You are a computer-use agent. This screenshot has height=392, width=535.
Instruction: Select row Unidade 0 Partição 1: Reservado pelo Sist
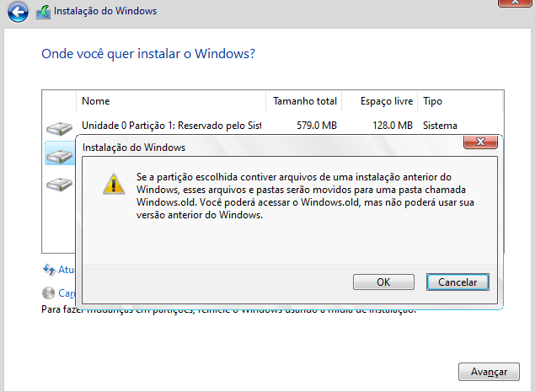point(273,126)
